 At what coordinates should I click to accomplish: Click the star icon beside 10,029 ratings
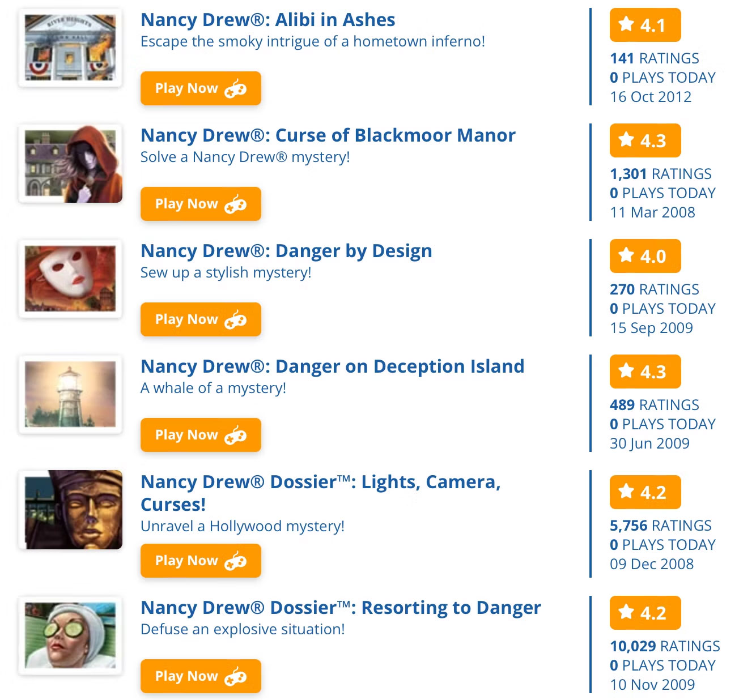click(x=626, y=612)
